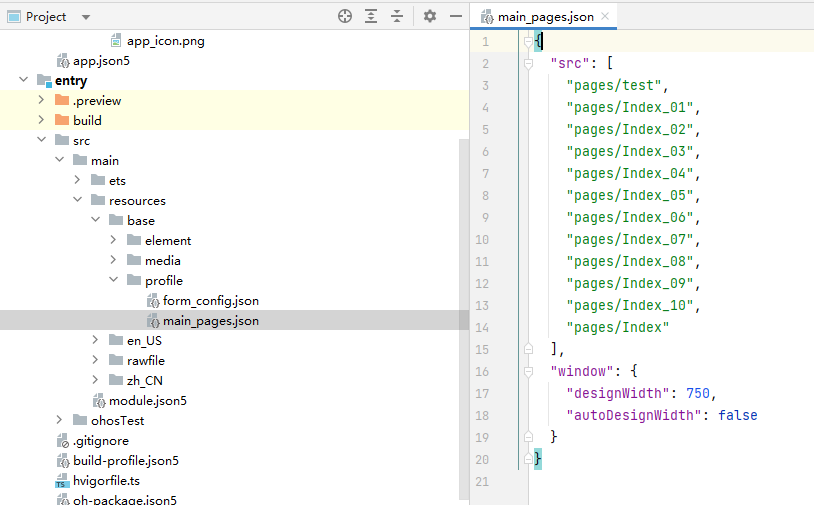Image resolution: width=814 pixels, height=505 pixels.
Task: Click the designWidth value 750
Action: (698, 393)
